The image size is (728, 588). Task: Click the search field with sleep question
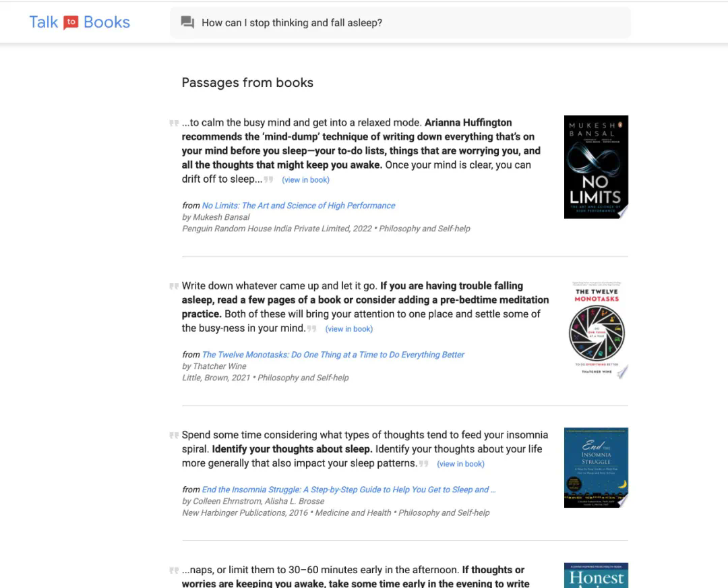coord(404,23)
